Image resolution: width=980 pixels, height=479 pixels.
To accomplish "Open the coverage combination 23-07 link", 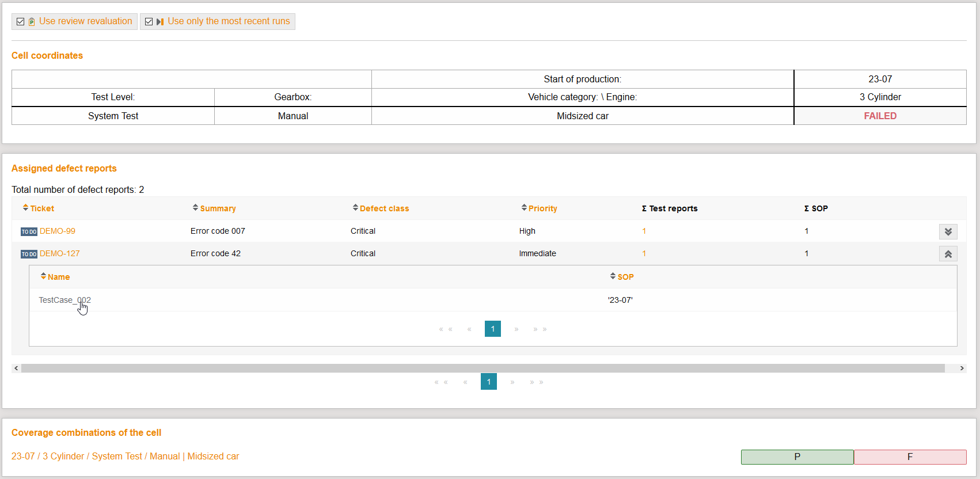I will pos(125,456).
